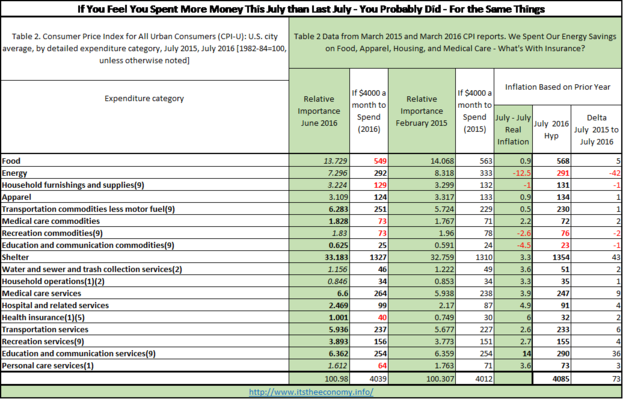Click the total 2015 spend value 4012

pos(484,379)
